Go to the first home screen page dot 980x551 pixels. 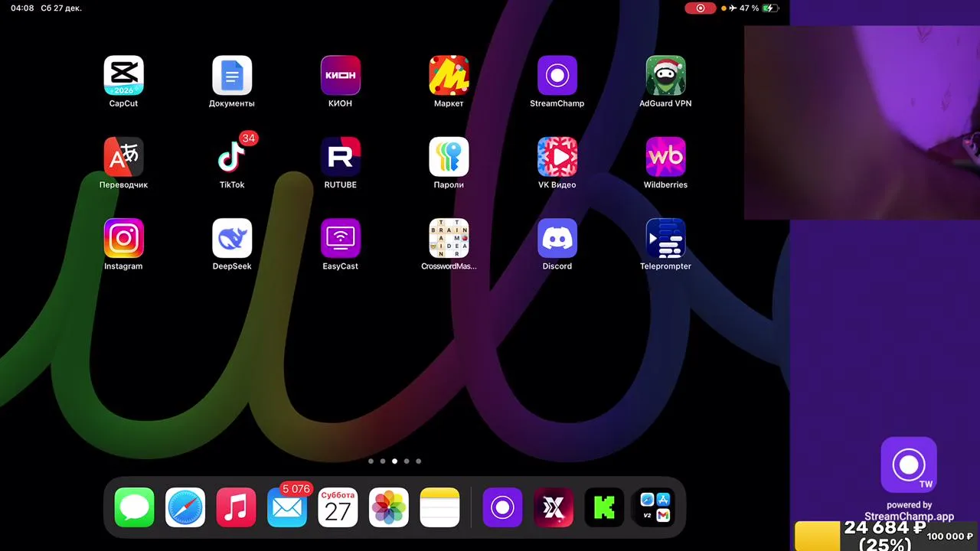pyautogui.click(x=371, y=461)
